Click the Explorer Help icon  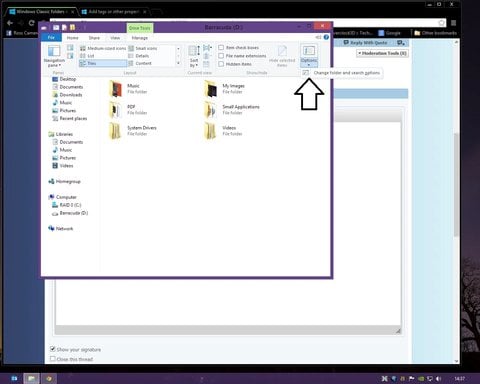click(326, 37)
